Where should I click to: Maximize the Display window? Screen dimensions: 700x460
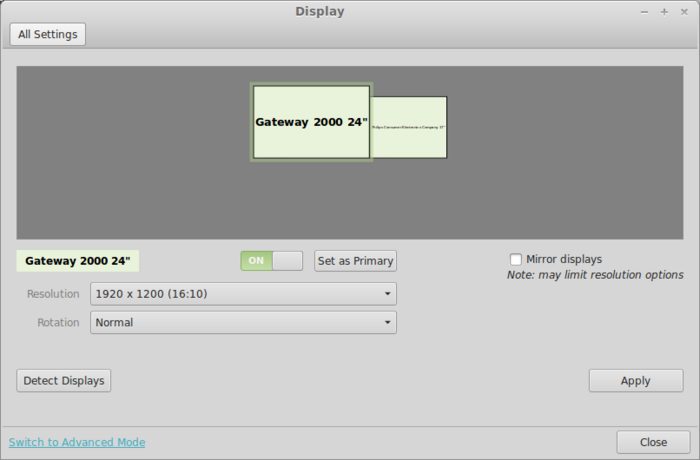coord(664,12)
